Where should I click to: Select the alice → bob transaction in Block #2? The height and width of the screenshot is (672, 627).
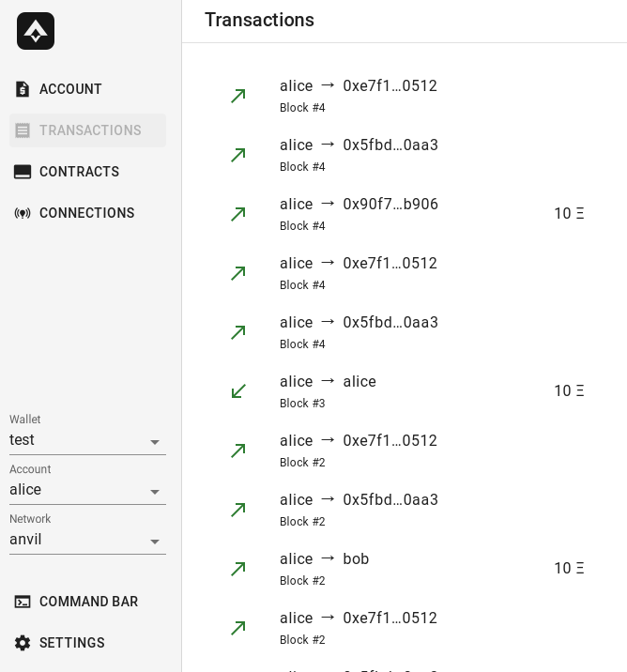[x=404, y=568]
